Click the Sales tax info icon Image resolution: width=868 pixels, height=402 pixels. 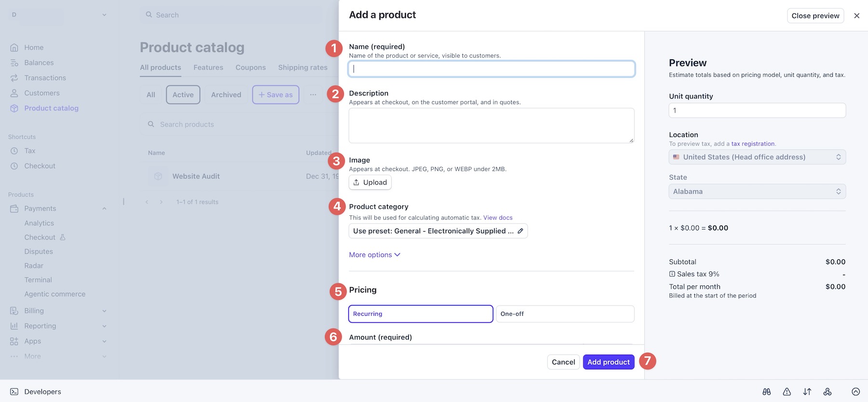pos(672,274)
